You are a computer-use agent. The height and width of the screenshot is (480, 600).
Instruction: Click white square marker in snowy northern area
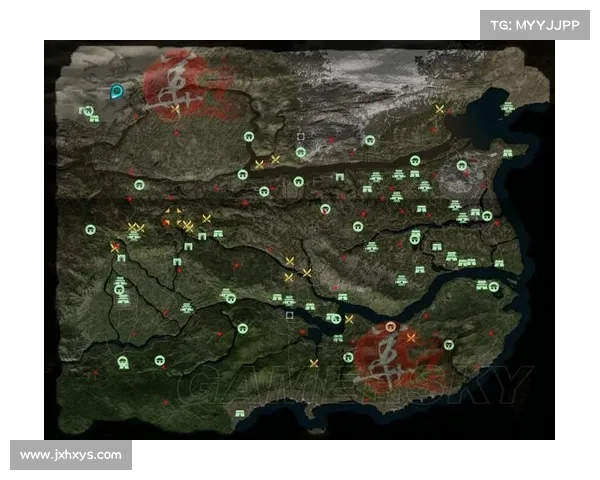click(301, 137)
